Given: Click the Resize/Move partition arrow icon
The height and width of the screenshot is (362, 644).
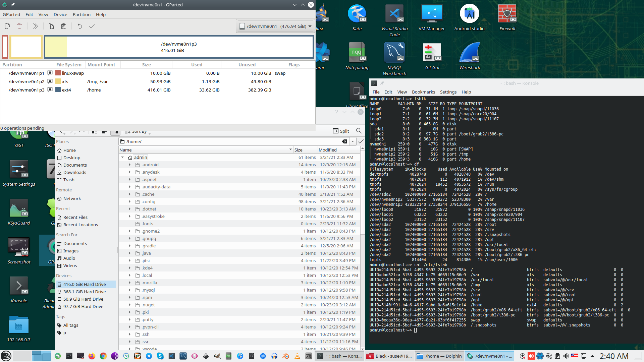Looking at the screenshot, I should (x=36, y=26).
